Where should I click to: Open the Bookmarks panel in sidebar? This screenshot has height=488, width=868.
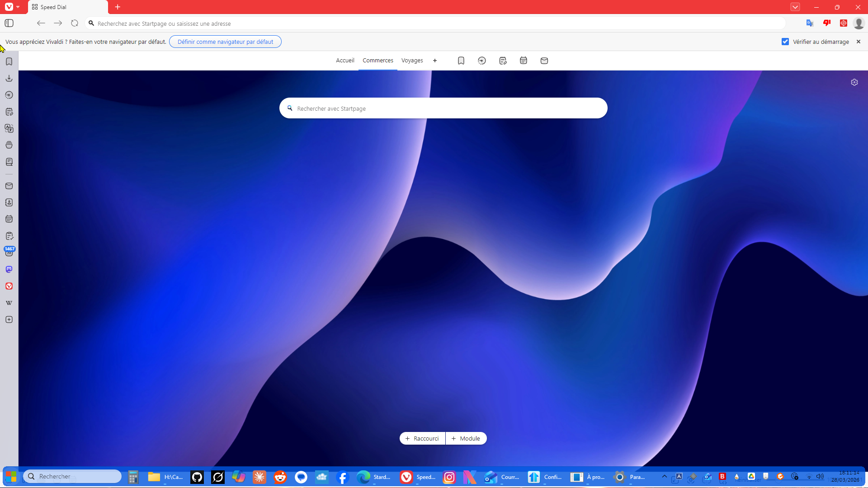(9, 61)
